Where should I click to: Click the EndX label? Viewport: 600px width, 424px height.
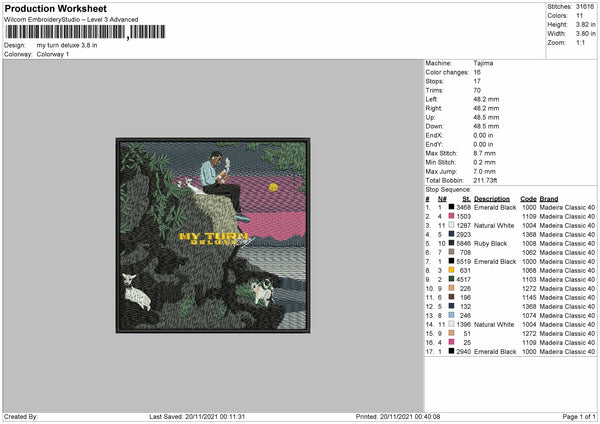click(434, 135)
